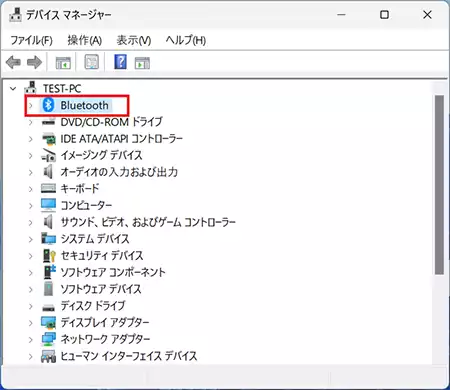450x390 pixels.
Task: Click the キーボード keyboard icon
Action: point(49,188)
